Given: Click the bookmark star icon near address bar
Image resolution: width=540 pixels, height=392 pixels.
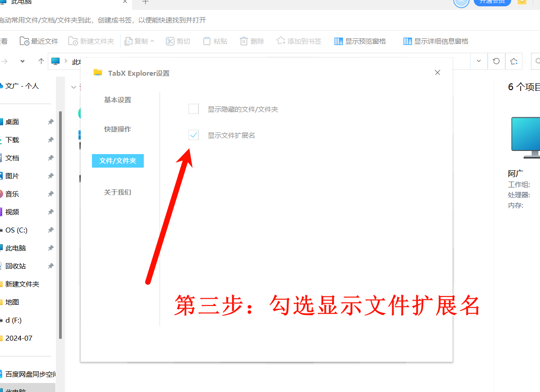Looking at the screenshot, I should coord(514,61).
